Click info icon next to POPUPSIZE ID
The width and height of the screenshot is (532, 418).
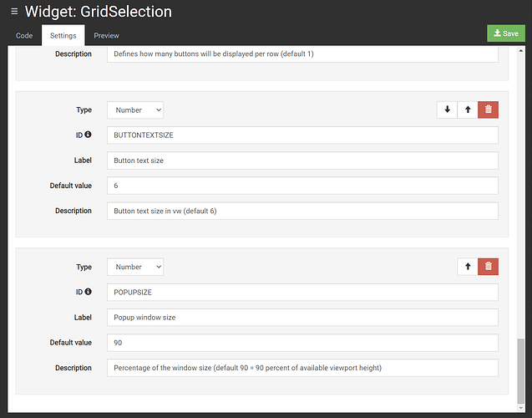pyautogui.click(x=88, y=292)
